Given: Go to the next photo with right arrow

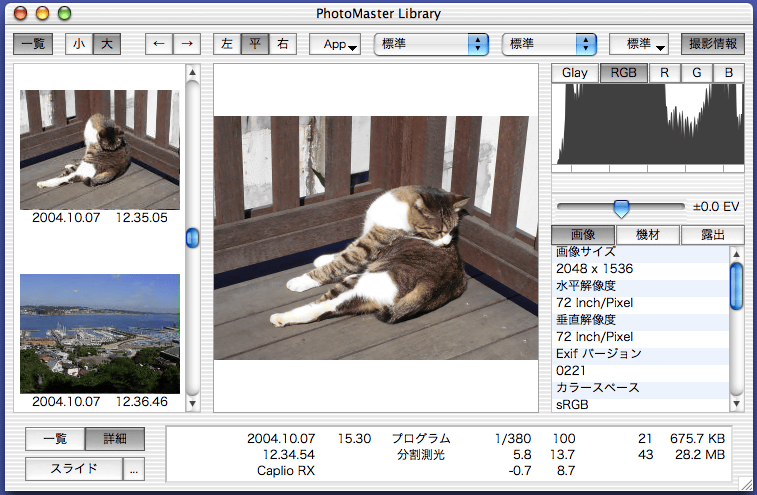Looking at the screenshot, I should click(x=187, y=44).
